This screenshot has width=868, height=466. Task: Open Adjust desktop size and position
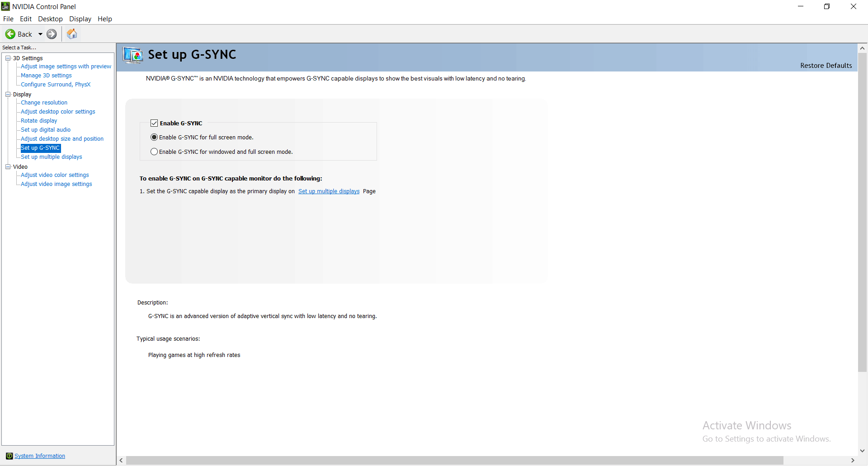point(62,139)
